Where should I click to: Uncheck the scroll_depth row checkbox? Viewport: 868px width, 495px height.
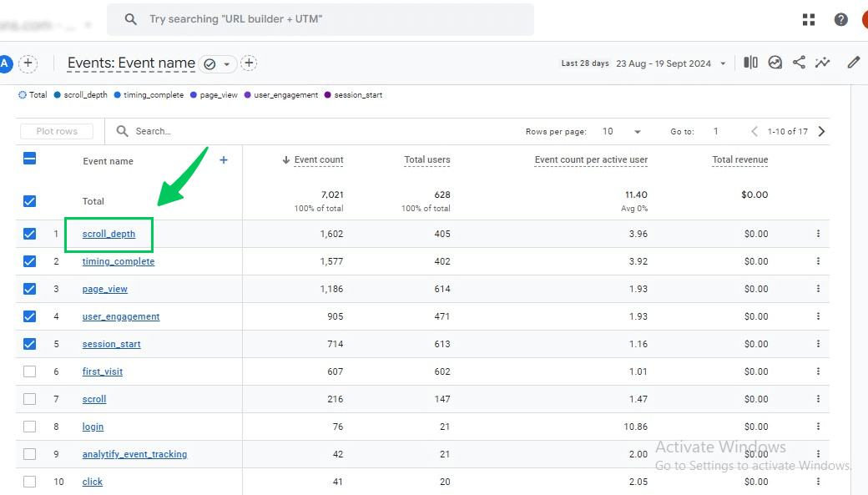30,234
